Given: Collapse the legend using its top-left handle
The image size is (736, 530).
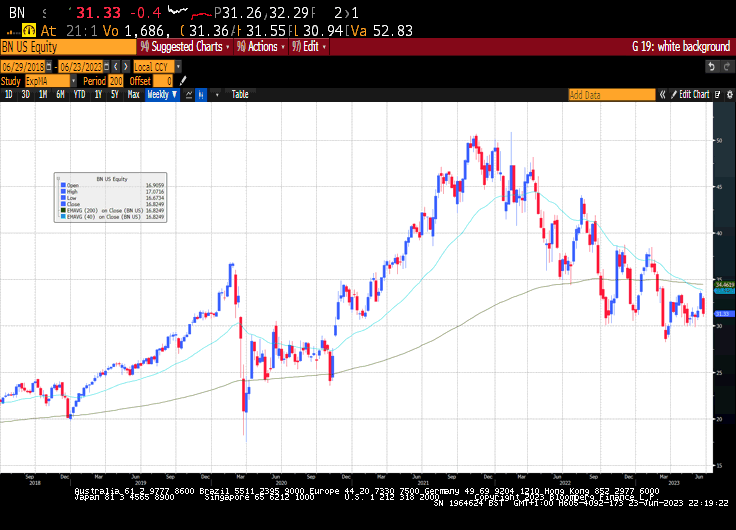Looking at the screenshot, I should 58,178.
